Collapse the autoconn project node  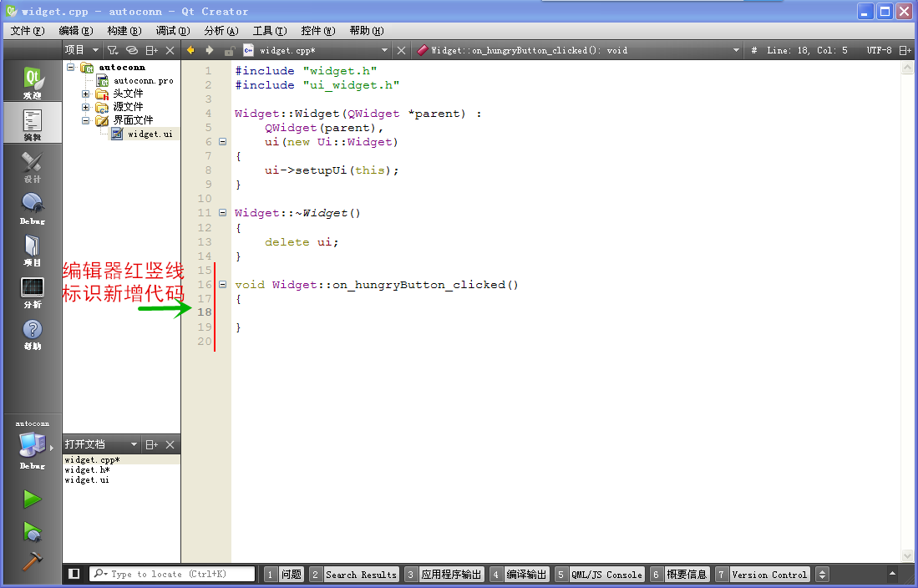[x=71, y=67]
